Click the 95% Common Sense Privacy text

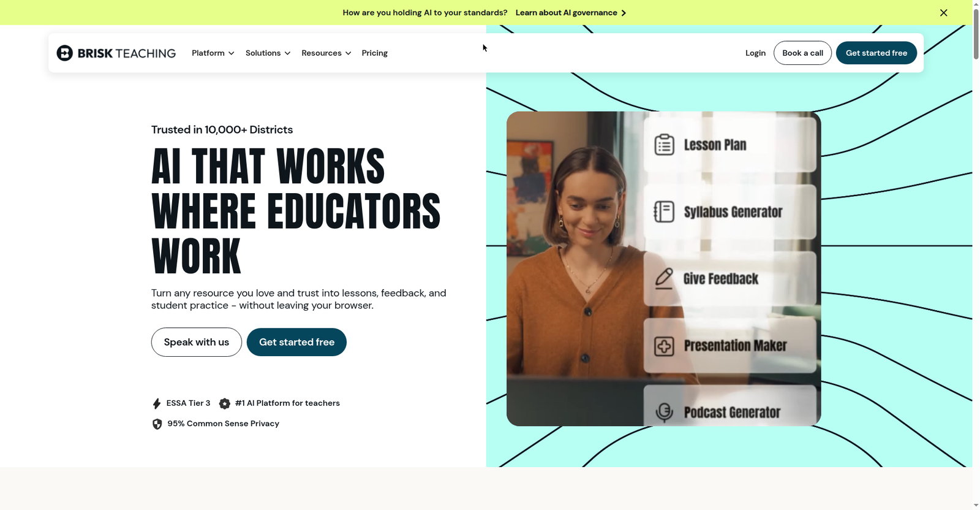coord(223,424)
